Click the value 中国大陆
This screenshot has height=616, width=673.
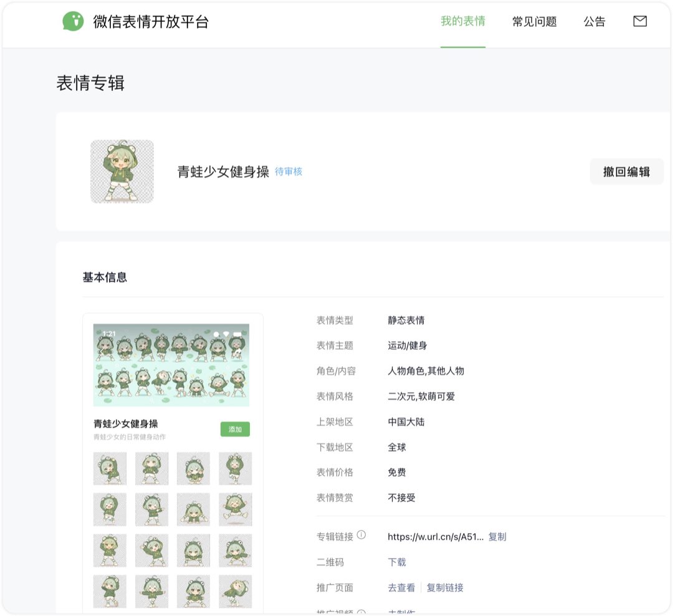tap(406, 422)
